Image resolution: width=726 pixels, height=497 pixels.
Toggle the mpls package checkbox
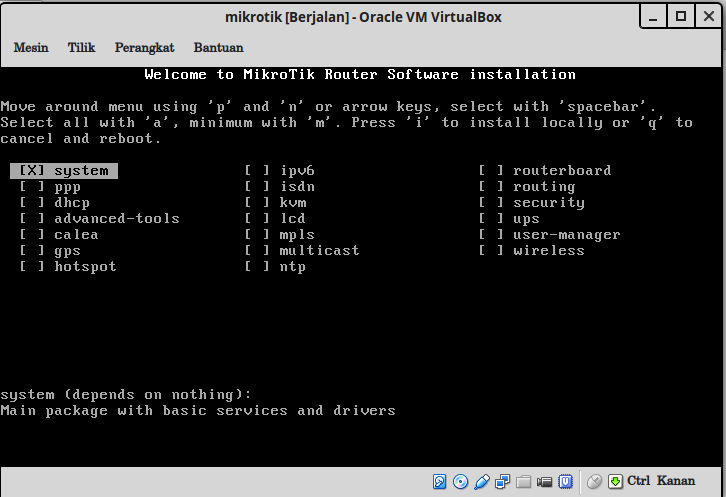(x=257, y=234)
